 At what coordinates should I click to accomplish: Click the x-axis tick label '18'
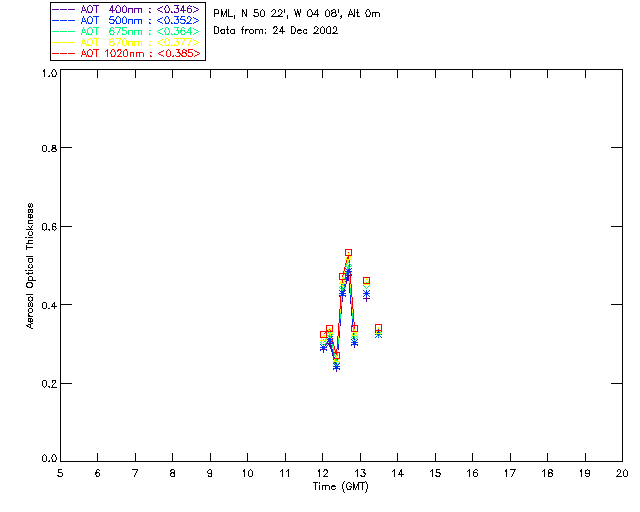tap(547, 473)
